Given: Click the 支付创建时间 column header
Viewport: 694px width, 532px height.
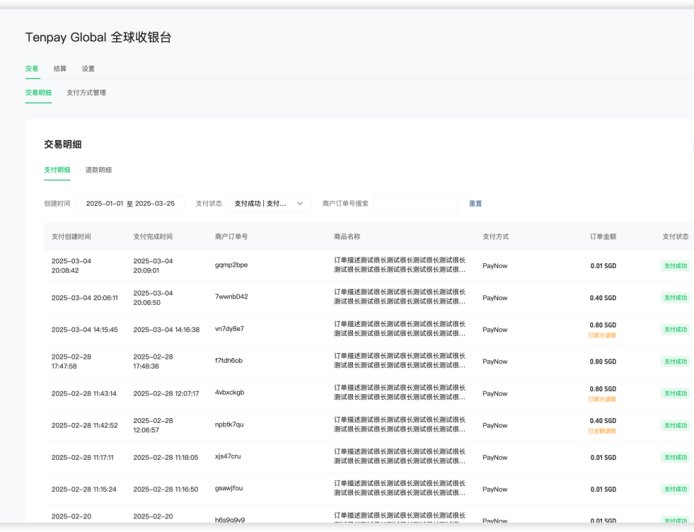Looking at the screenshot, I should [71, 237].
